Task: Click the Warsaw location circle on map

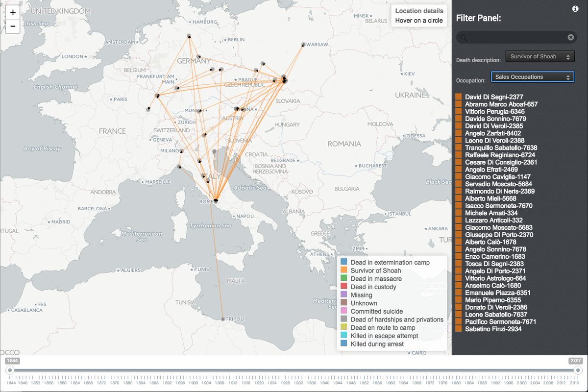Action: click(x=303, y=45)
